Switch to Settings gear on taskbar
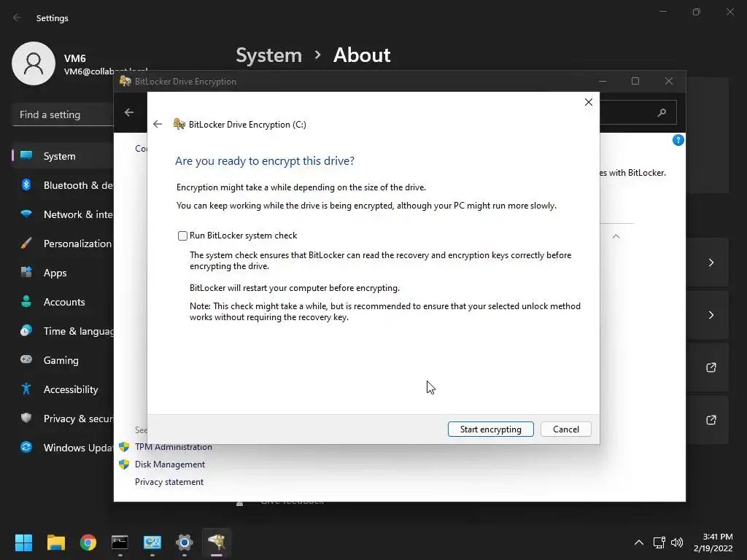747x560 pixels. pyautogui.click(x=184, y=542)
